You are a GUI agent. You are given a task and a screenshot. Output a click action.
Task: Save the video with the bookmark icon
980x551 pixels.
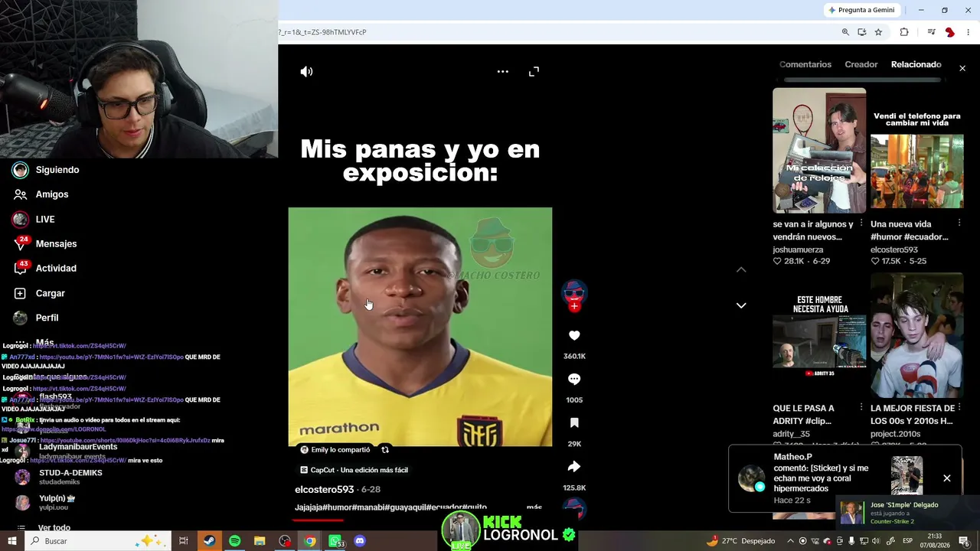pos(574,423)
